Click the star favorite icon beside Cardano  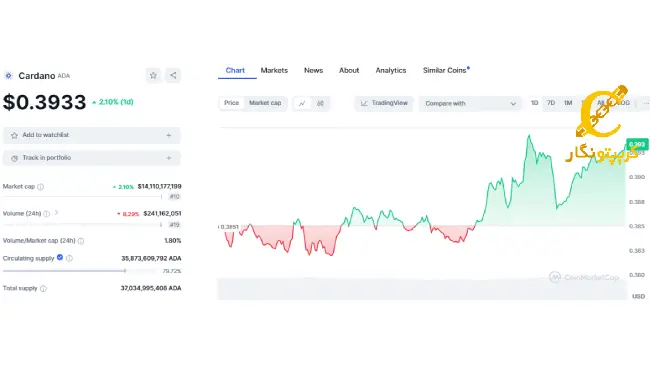(153, 75)
